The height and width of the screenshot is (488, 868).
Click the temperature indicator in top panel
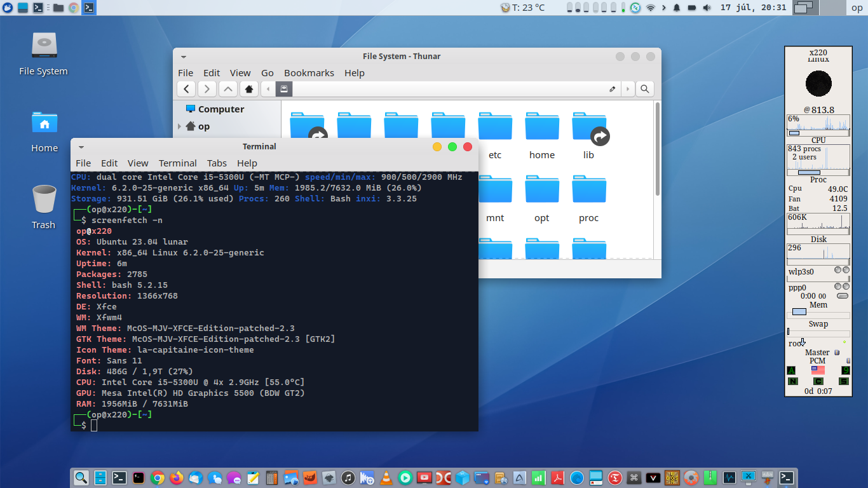523,8
